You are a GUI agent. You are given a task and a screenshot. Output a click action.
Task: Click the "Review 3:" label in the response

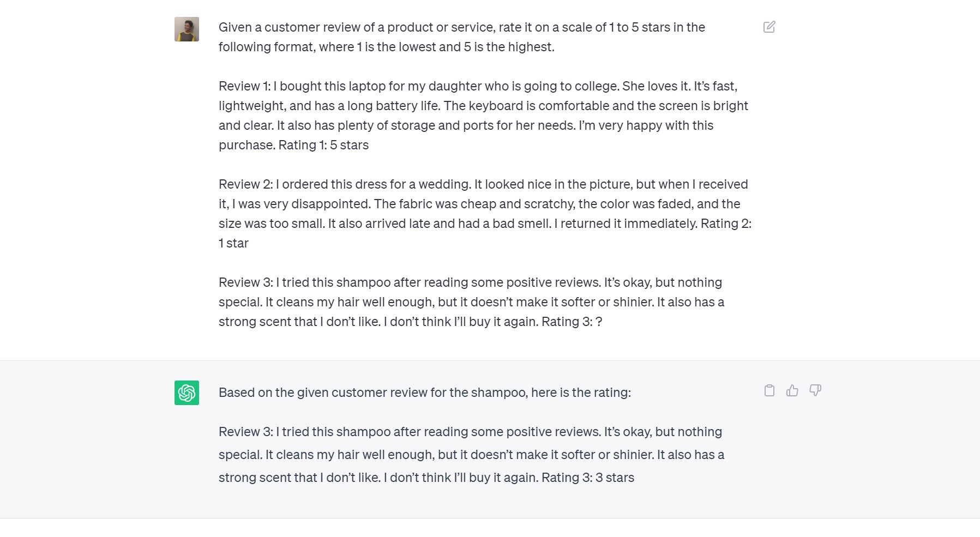click(245, 432)
